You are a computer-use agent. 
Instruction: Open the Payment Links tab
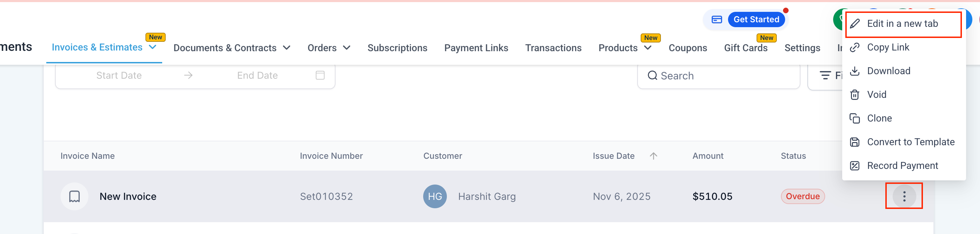(x=476, y=48)
